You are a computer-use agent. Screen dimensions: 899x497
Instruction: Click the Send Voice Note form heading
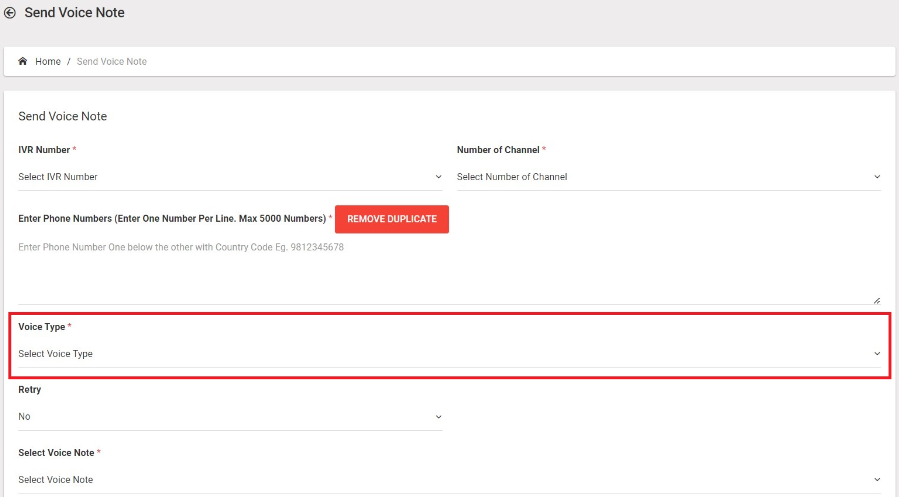pyautogui.click(x=62, y=116)
